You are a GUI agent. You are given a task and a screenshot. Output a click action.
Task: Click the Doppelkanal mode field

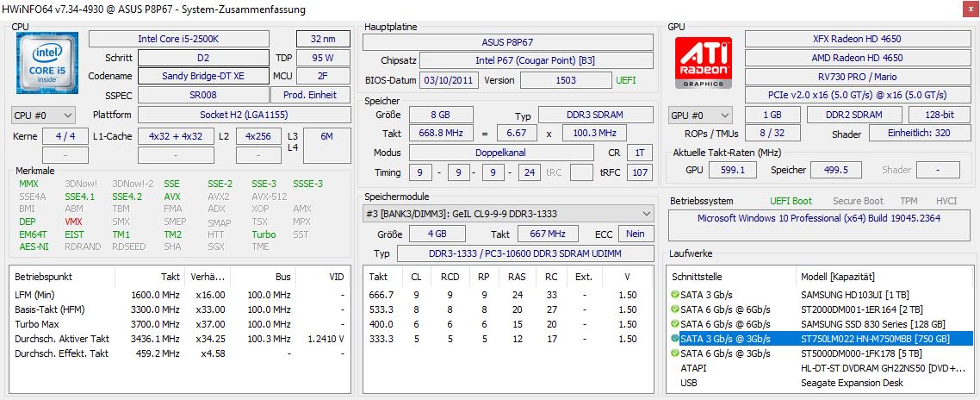(501, 153)
